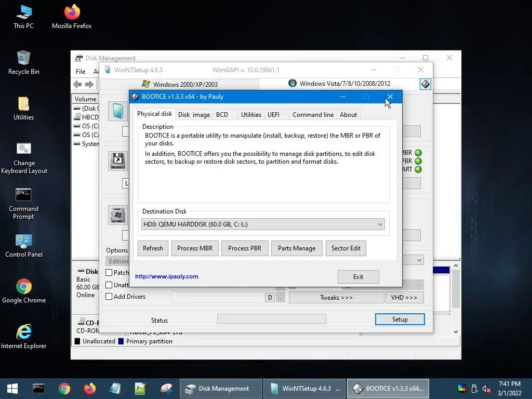Click the D button beside drivers field
This screenshot has width=532, height=399.
coord(270,298)
